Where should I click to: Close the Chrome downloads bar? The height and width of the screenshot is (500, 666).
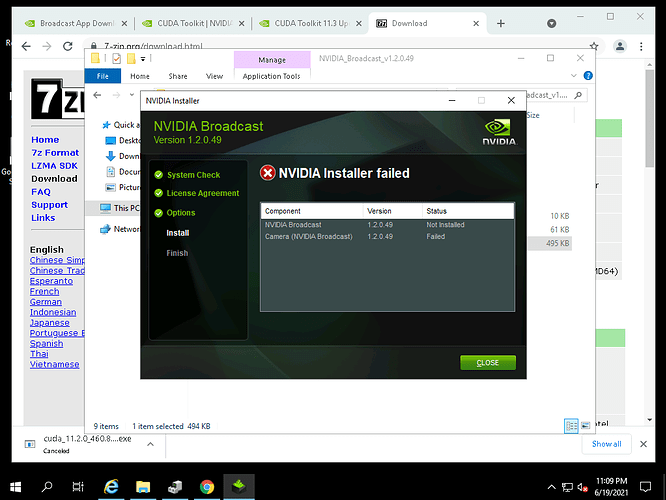point(643,444)
